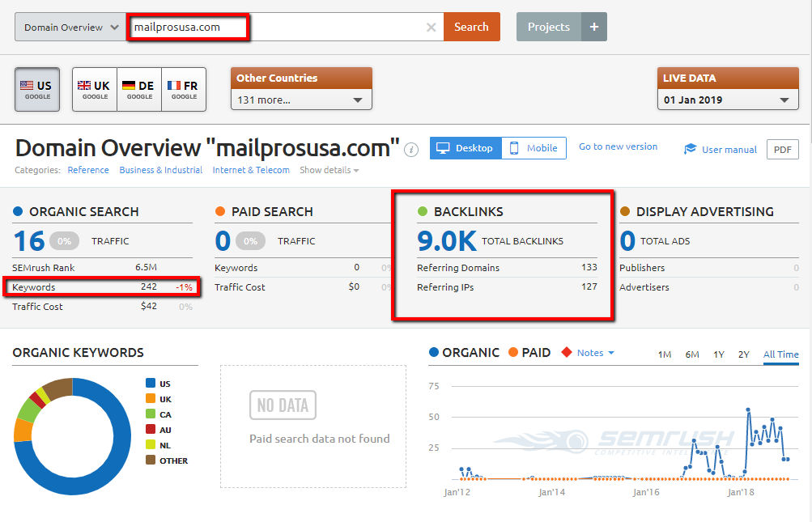Click the ORGANIC KEYWORDS panel heading
Image resolution: width=812 pixels, height=522 pixels.
[x=79, y=353]
